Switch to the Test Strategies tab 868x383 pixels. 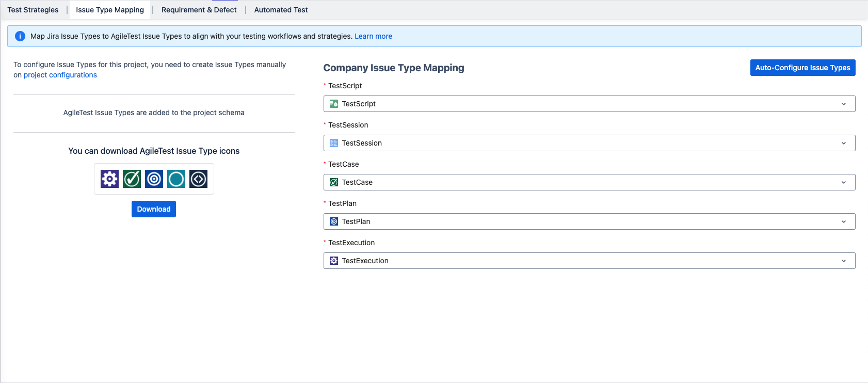[x=33, y=10]
